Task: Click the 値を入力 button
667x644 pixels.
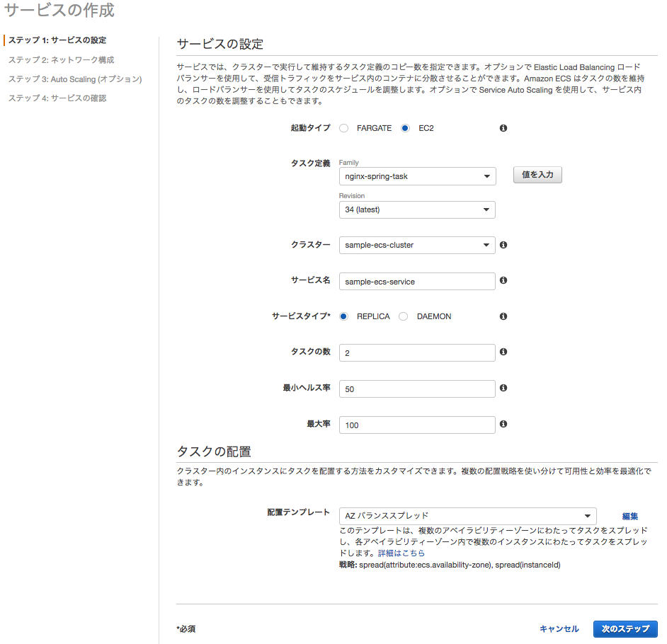Action: click(537, 175)
